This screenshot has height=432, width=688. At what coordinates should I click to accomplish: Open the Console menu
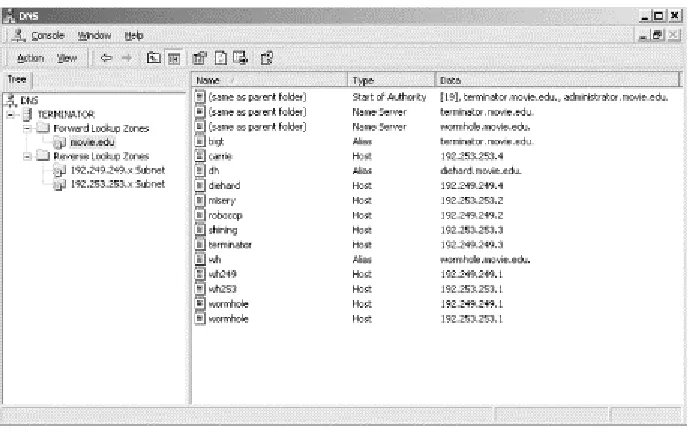[48, 36]
